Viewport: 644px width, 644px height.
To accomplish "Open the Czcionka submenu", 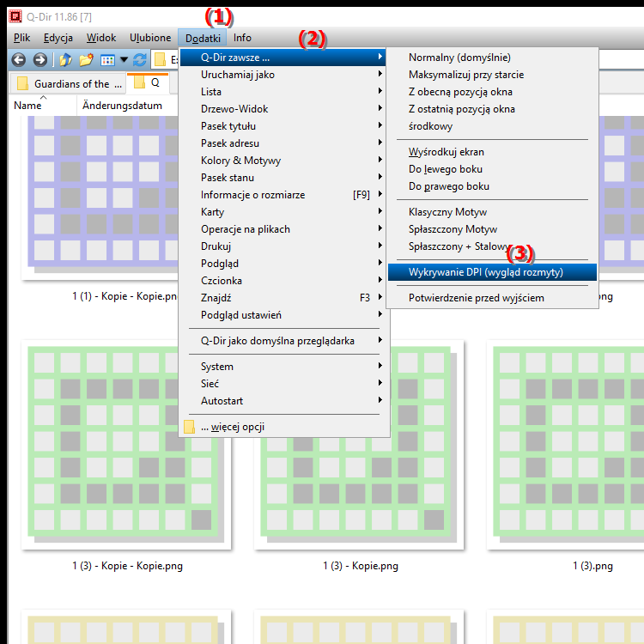I will point(283,281).
